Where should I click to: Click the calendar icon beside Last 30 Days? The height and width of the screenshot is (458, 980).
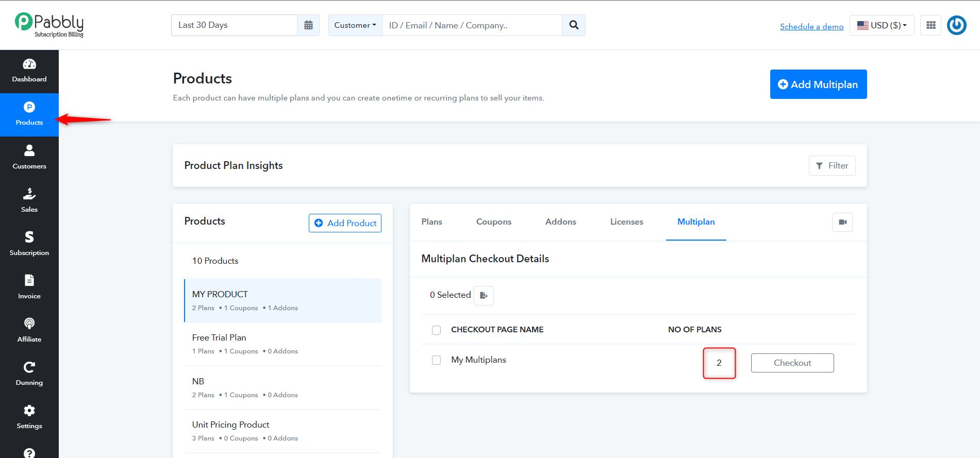pos(308,25)
